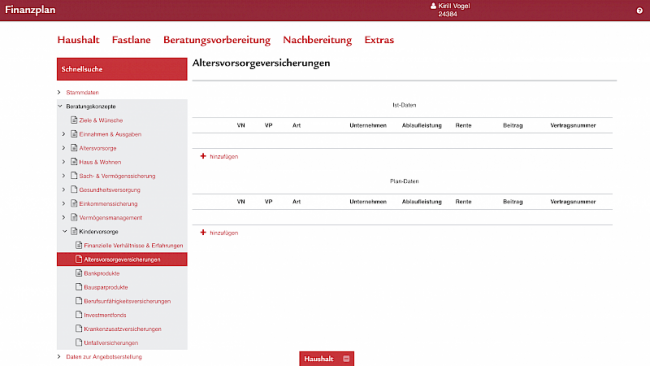The width and height of the screenshot is (650, 366).
Task: Click document icon beside Sach- & Vermögenssicherung
Action: tap(74, 176)
